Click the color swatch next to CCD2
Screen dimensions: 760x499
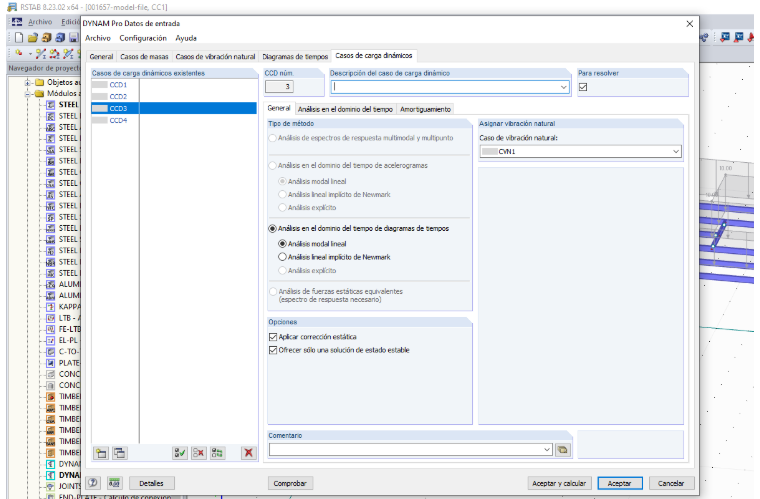pyautogui.click(x=99, y=96)
